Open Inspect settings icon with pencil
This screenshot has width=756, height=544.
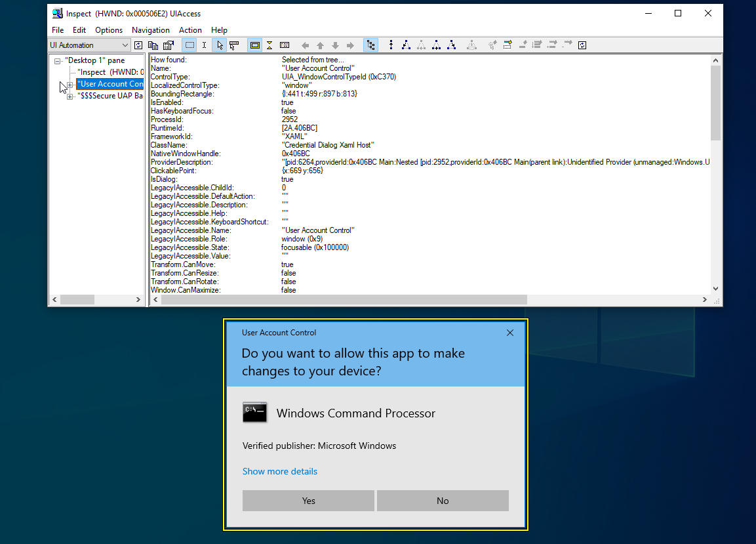tap(169, 45)
